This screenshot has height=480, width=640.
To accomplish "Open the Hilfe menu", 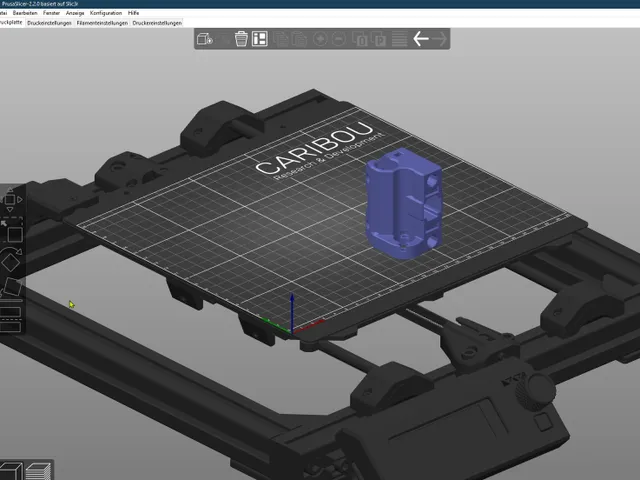I will pyautogui.click(x=133, y=13).
